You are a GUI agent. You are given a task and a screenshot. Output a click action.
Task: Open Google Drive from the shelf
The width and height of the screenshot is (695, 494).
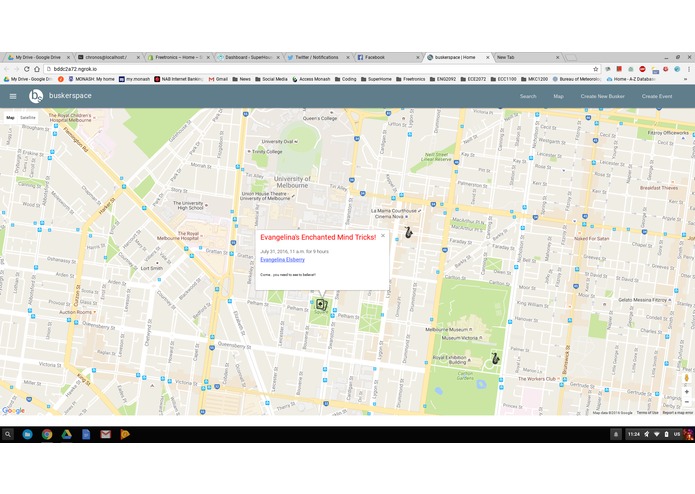pyautogui.click(x=66, y=435)
